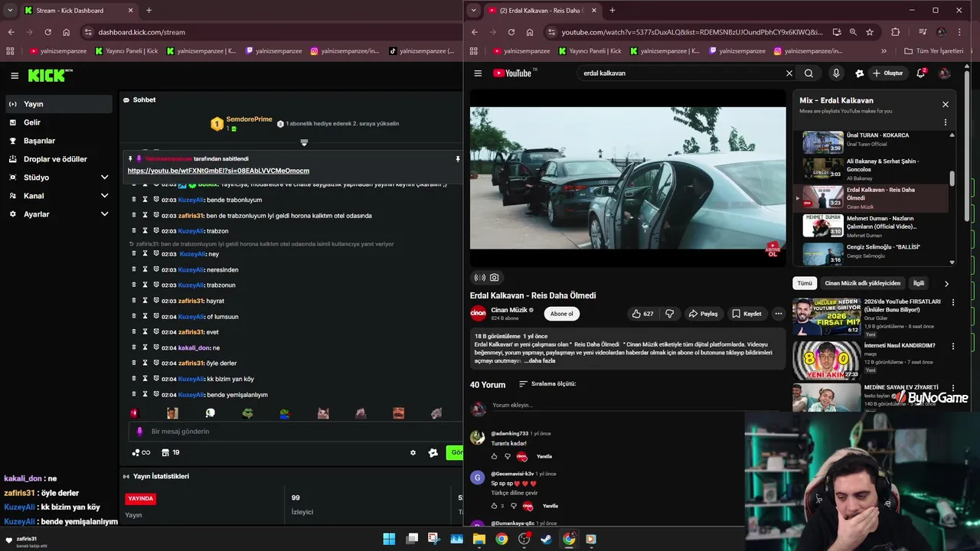Open YouTube guide hamburger menu
The width and height of the screenshot is (980, 551).
pos(478,73)
